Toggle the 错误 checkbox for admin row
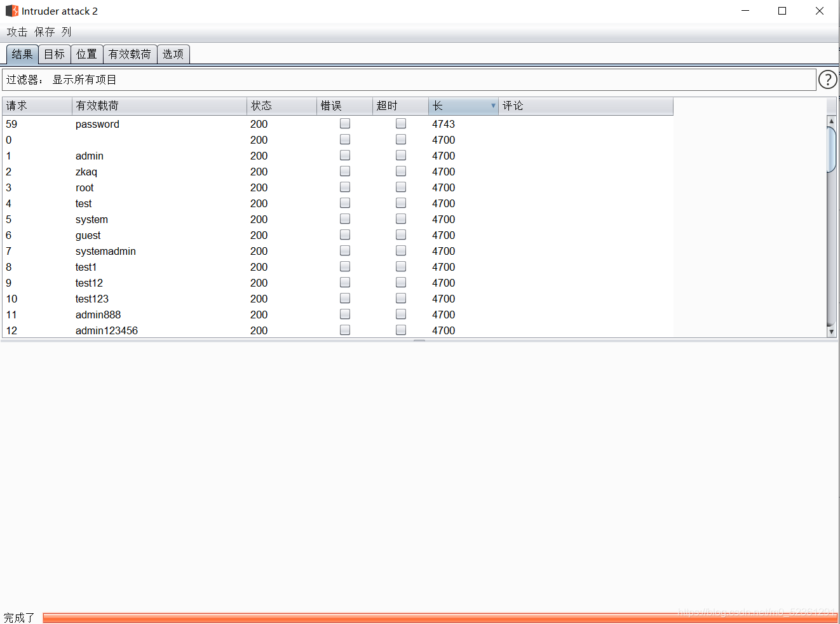This screenshot has width=840, height=624. pos(345,155)
